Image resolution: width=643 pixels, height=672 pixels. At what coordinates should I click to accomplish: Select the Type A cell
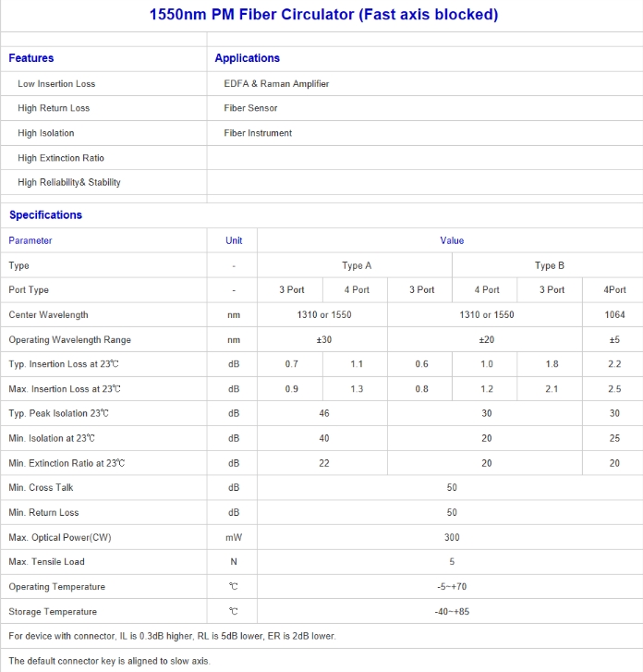pos(357,265)
